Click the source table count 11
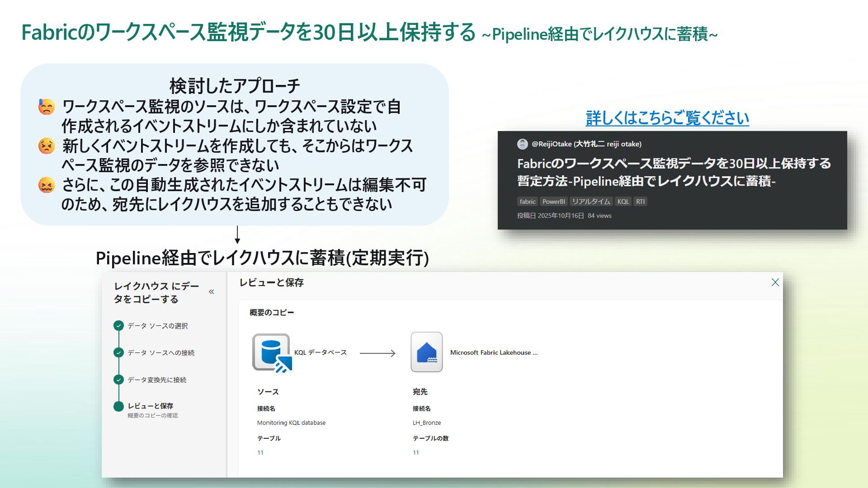This screenshot has width=868, height=488. pyautogui.click(x=260, y=452)
